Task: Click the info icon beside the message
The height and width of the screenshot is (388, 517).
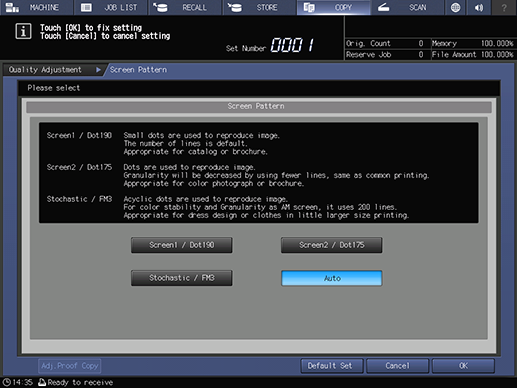Action: [23, 32]
